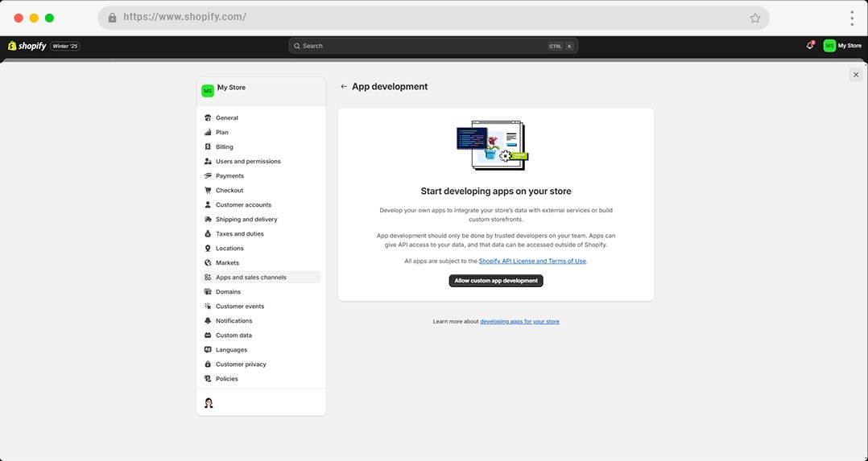This screenshot has height=461, width=868.
Task: Click the Notifications bell icon in sidebar
Action: (x=208, y=321)
